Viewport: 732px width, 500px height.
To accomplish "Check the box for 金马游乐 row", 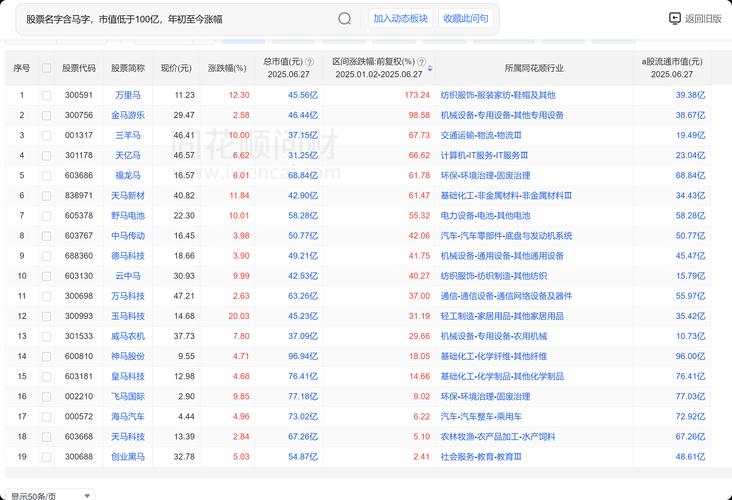I will (46, 115).
